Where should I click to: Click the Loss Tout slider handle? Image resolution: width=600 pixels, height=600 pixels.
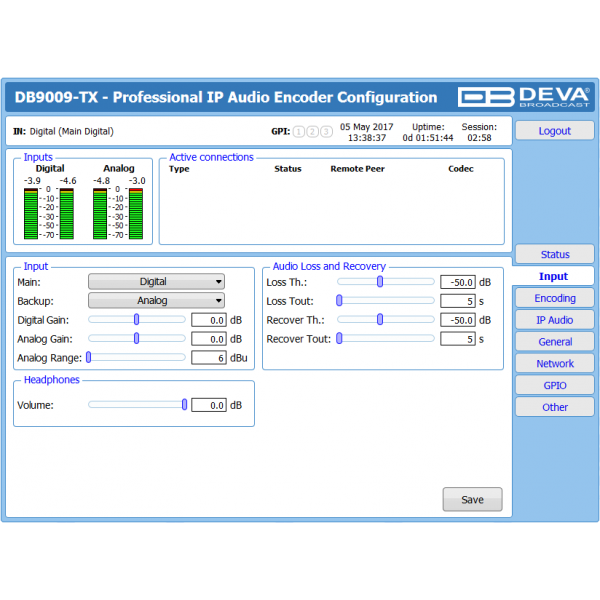click(339, 300)
